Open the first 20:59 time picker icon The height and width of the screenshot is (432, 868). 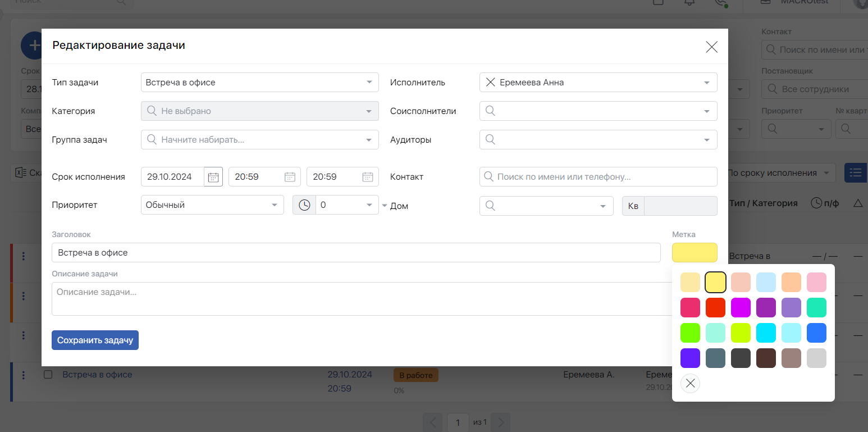point(290,177)
